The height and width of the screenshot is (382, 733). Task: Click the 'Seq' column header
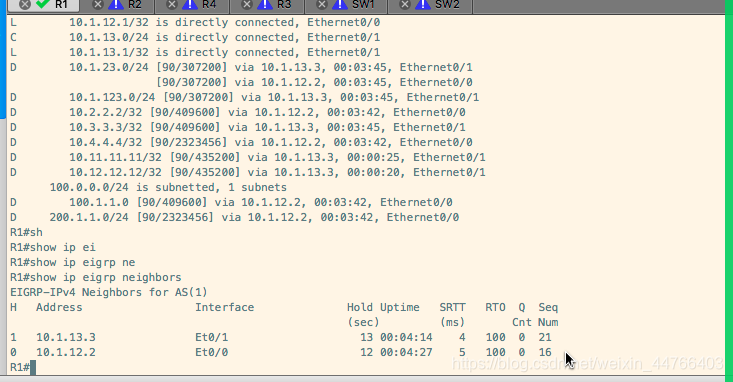548,307
